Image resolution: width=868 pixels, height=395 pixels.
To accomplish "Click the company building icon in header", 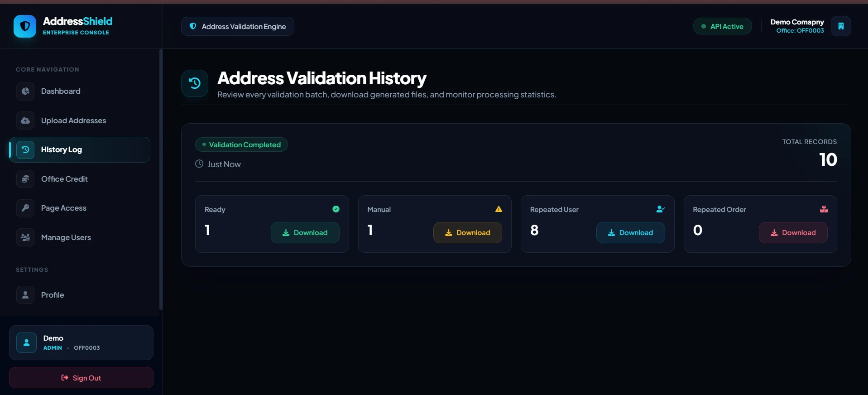I will click(x=841, y=26).
